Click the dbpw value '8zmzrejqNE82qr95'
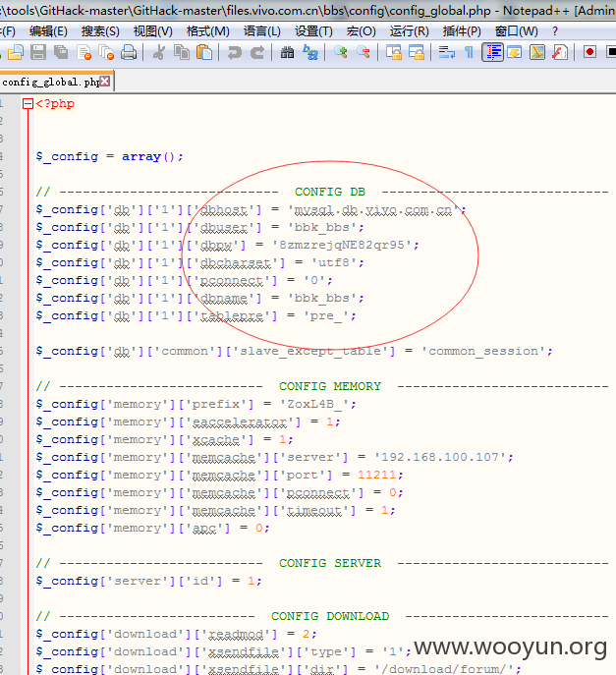The height and width of the screenshot is (675, 616). pyautogui.click(x=342, y=245)
